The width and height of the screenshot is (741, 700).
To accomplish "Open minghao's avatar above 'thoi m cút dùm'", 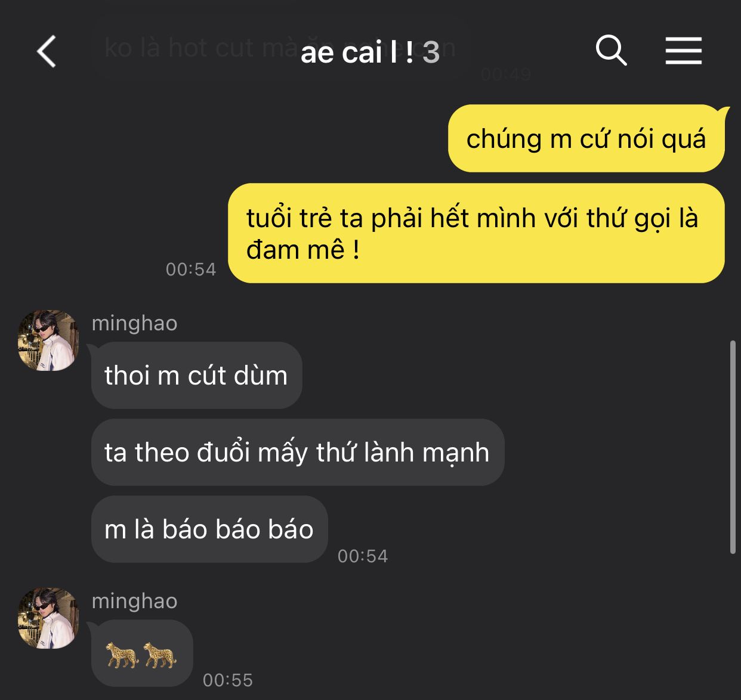I will coord(48,340).
